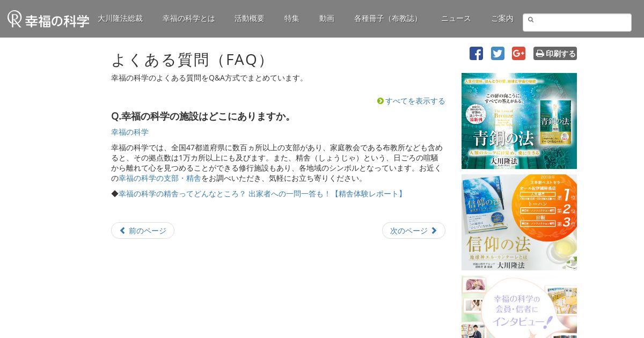Open the 精舎体験レポート article link

tap(262, 194)
